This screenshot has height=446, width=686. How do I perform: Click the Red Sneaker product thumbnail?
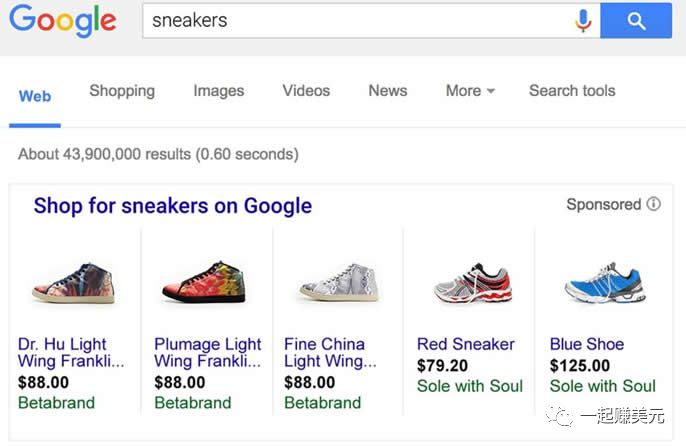point(472,283)
